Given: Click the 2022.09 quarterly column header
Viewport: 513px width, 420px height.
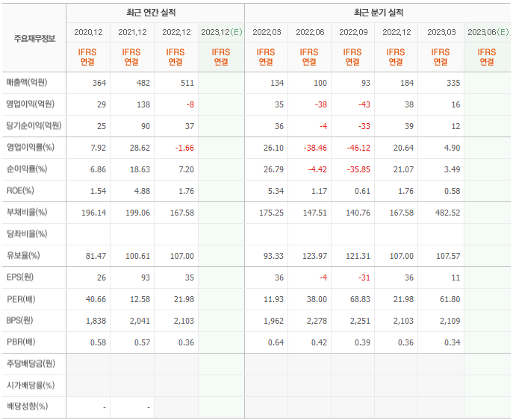Looking at the screenshot, I should pyautogui.click(x=353, y=32).
